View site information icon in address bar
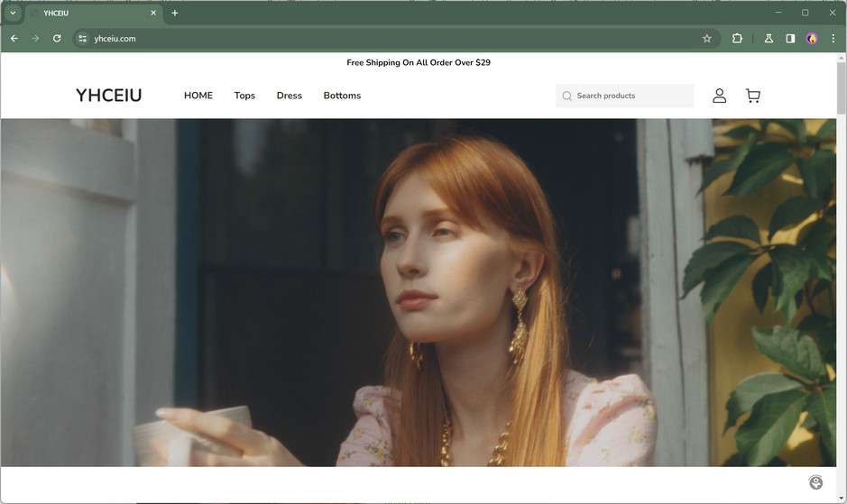The width and height of the screenshot is (847, 504). 82,39
